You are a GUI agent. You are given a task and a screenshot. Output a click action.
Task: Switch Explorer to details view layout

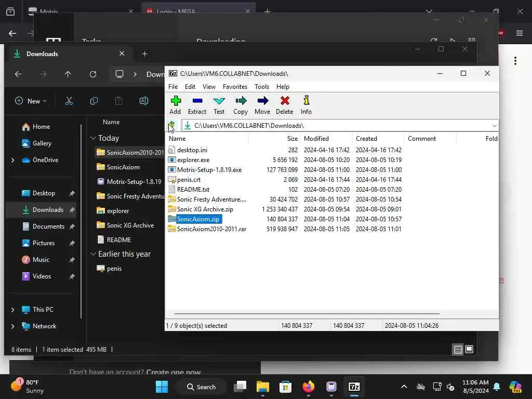[458, 349]
